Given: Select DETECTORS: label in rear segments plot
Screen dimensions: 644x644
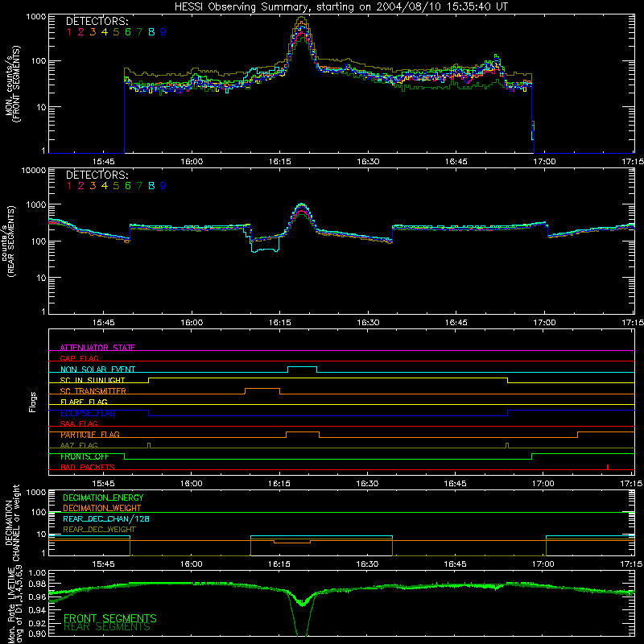Looking at the screenshot, I should point(97,175).
